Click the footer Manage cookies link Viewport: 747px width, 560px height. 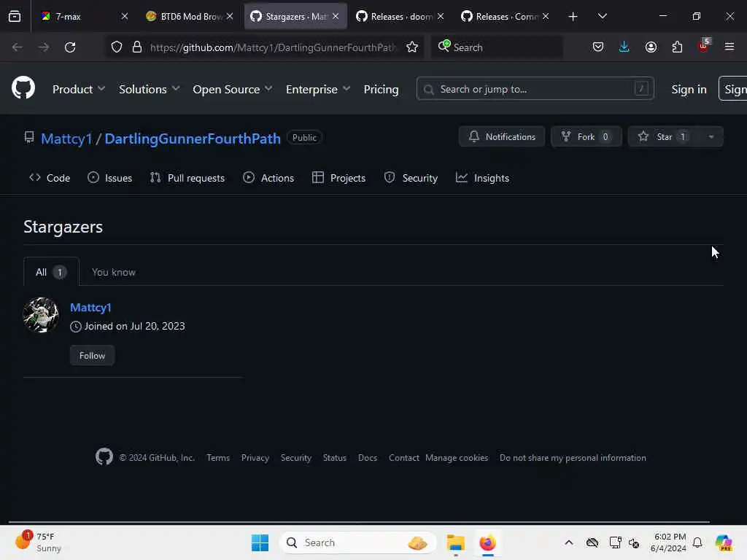click(457, 458)
